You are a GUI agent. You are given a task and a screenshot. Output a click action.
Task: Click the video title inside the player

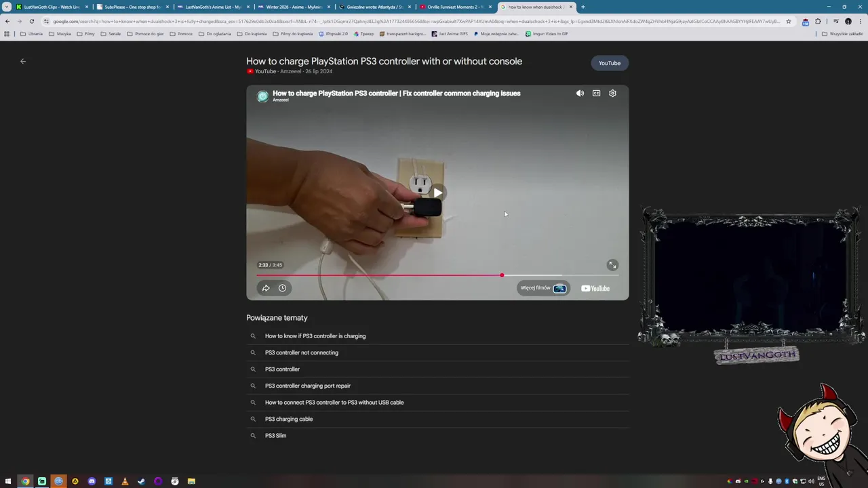pos(397,94)
